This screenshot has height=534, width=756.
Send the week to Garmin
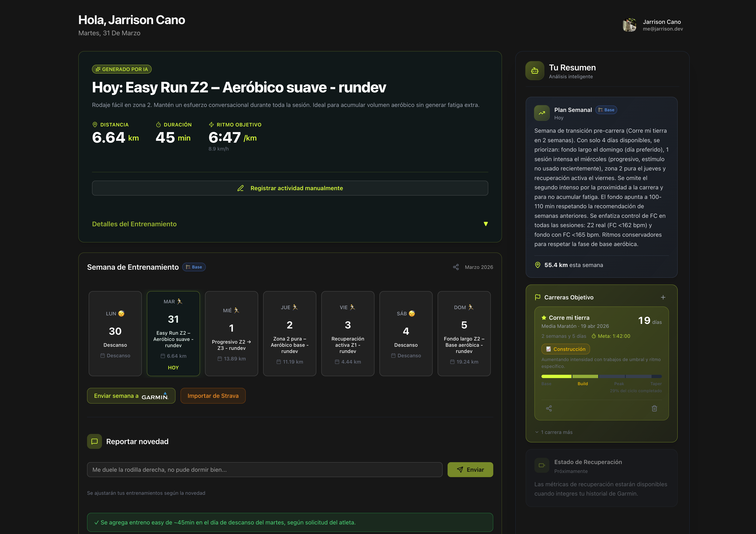131,395
